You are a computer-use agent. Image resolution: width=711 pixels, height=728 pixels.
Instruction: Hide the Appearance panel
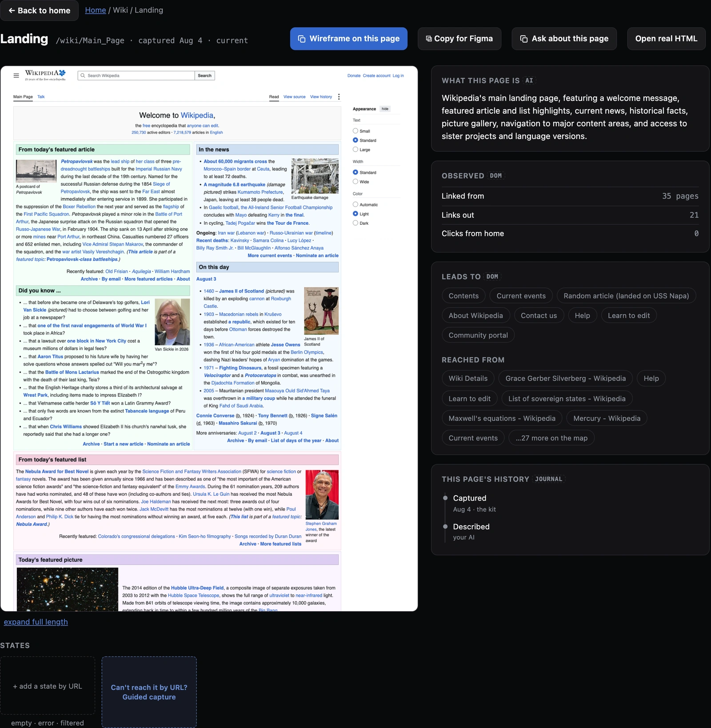pyautogui.click(x=385, y=109)
